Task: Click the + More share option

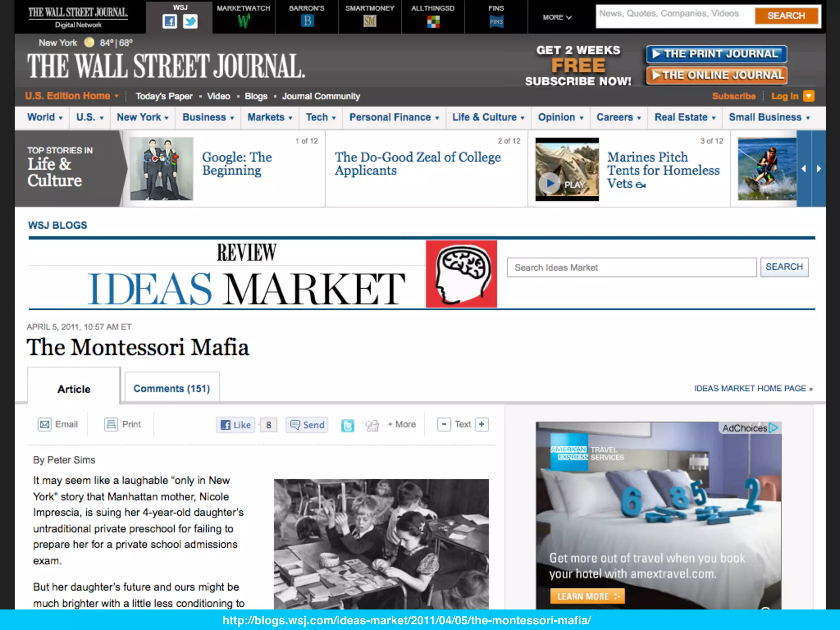Action: 402,425
